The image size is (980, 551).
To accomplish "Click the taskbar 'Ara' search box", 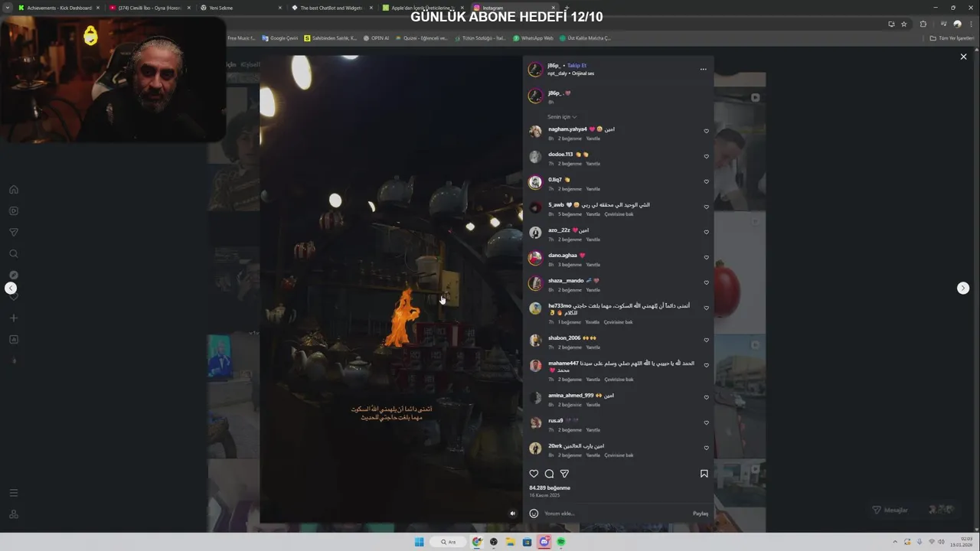I will 448,542.
